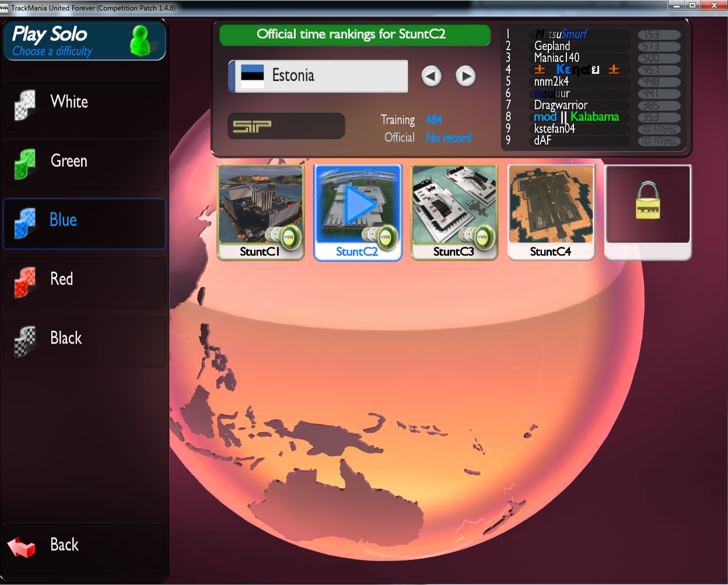Click the stunt mode logo button

point(286,126)
